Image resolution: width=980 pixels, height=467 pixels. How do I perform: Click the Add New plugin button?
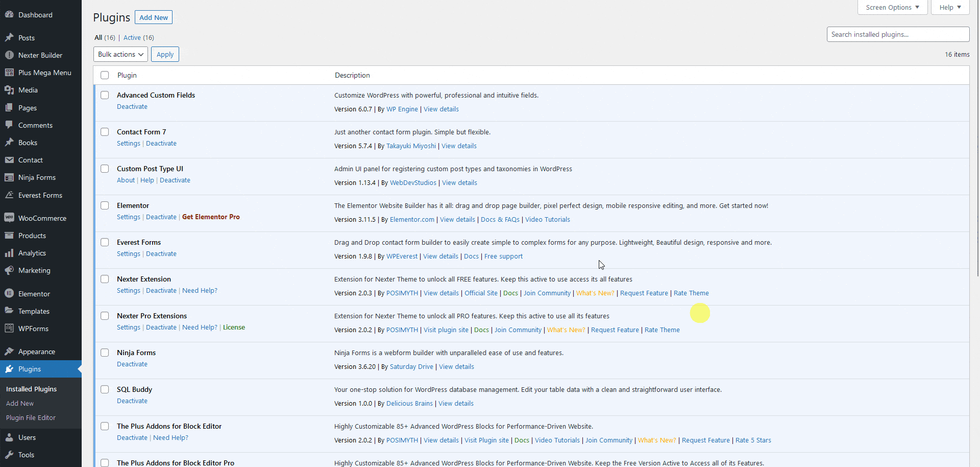(154, 17)
